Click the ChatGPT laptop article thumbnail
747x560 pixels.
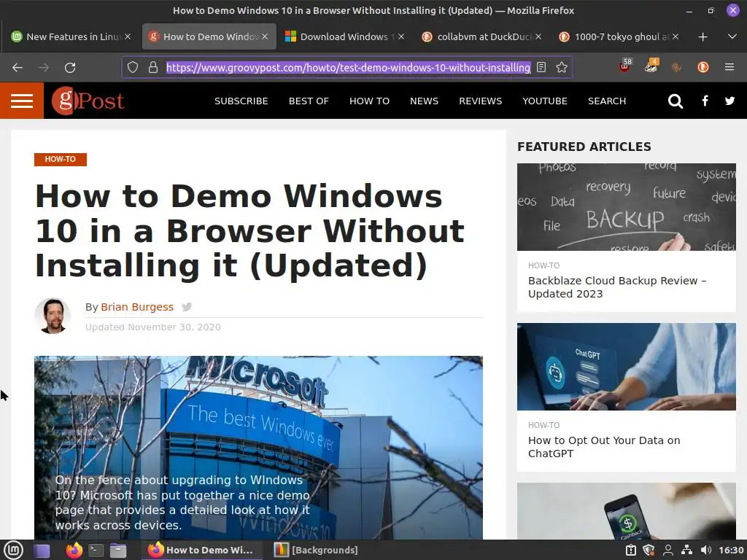click(626, 367)
